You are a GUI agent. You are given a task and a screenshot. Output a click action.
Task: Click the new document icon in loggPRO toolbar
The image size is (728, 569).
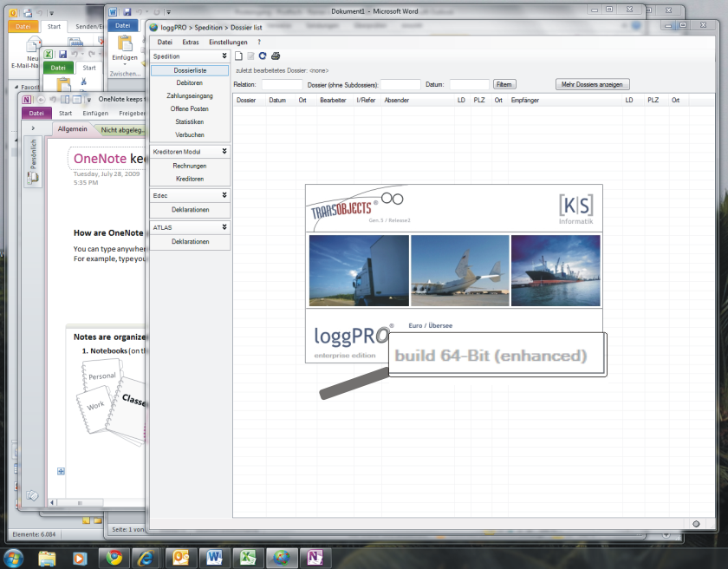238,56
